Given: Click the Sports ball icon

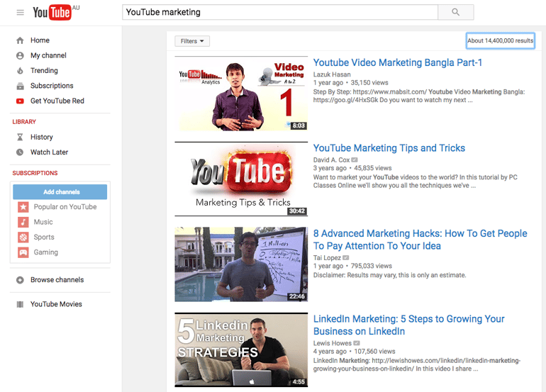Looking at the screenshot, I should [23, 237].
